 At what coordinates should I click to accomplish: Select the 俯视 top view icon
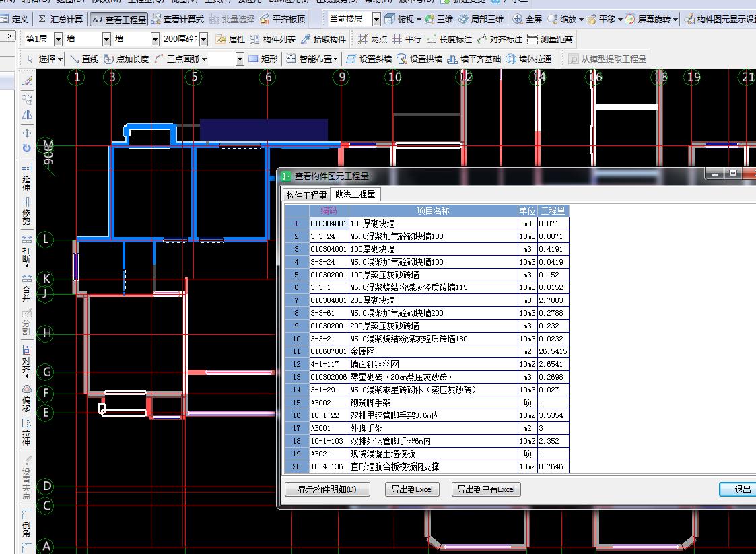[x=390, y=20]
